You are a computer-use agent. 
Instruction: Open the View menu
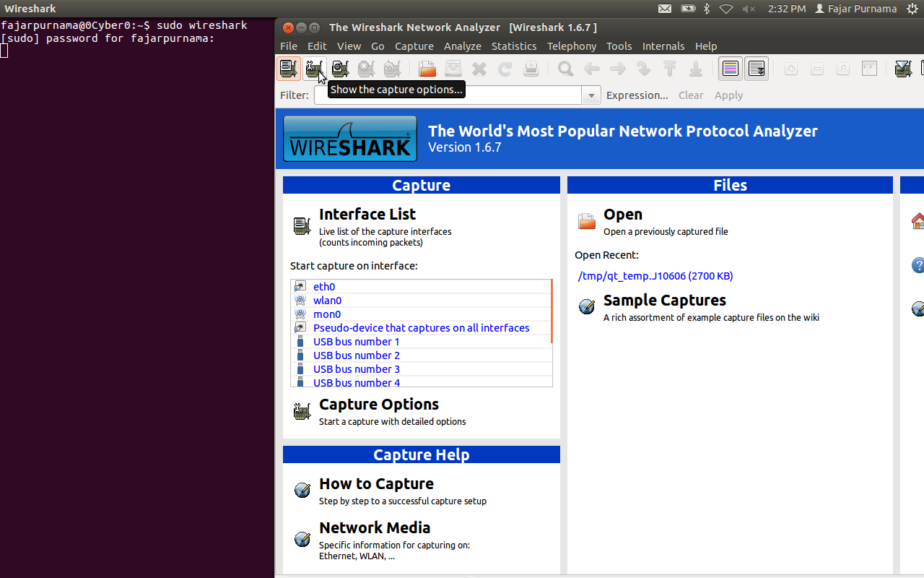coord(349,46)
